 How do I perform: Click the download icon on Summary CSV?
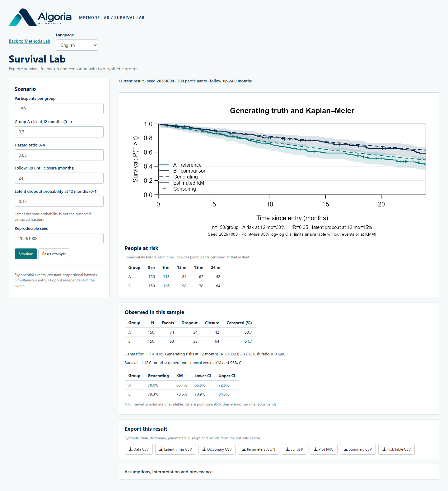coord(346,449)
